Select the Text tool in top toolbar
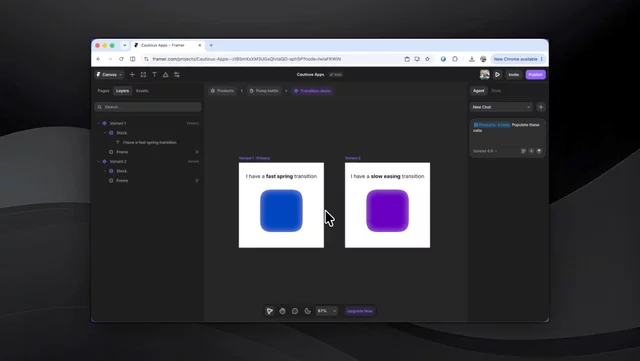Screen dimensions: 640x361 154,75
